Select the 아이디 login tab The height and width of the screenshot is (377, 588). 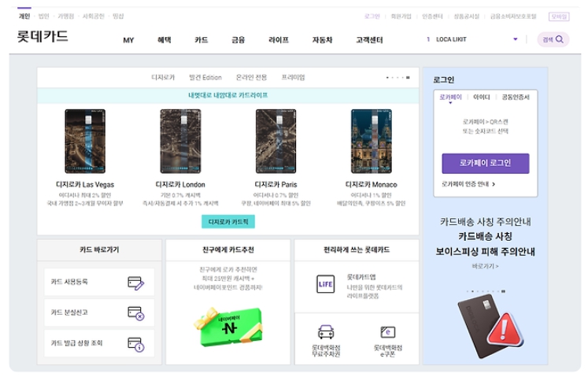tap(482, 97)
